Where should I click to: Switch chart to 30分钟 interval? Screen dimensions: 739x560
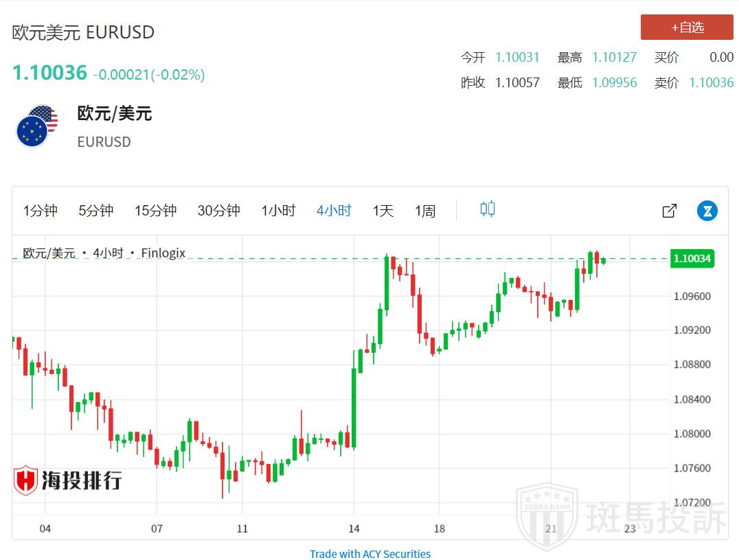point(218,211)
